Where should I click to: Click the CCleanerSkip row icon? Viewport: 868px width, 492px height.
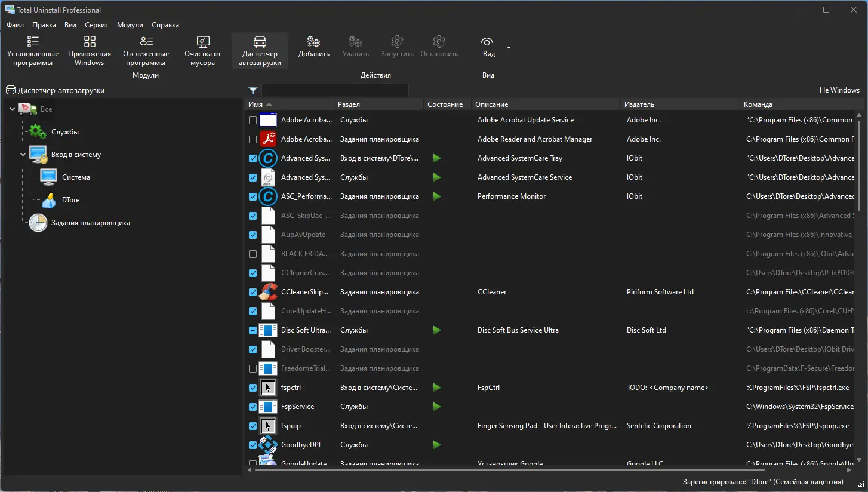[x=268, y=292]
